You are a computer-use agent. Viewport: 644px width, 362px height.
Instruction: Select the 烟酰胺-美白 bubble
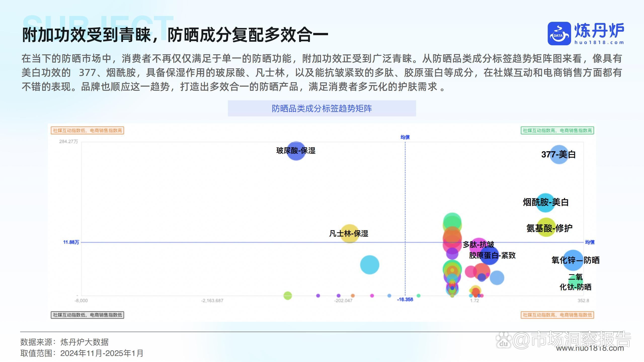[x=545, y=203]
